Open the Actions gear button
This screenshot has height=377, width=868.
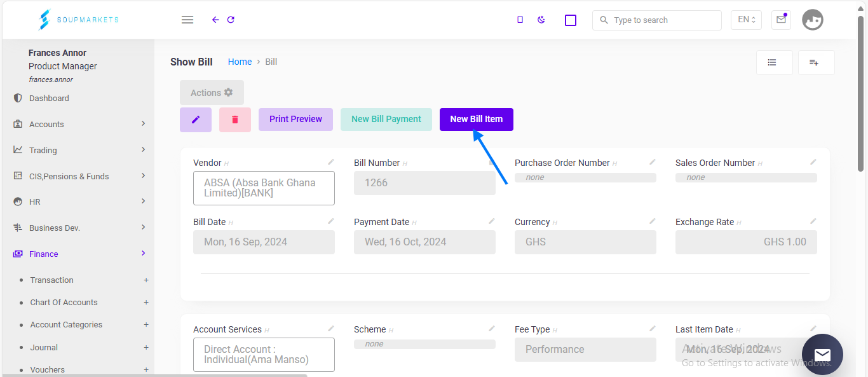coord(212,93)
